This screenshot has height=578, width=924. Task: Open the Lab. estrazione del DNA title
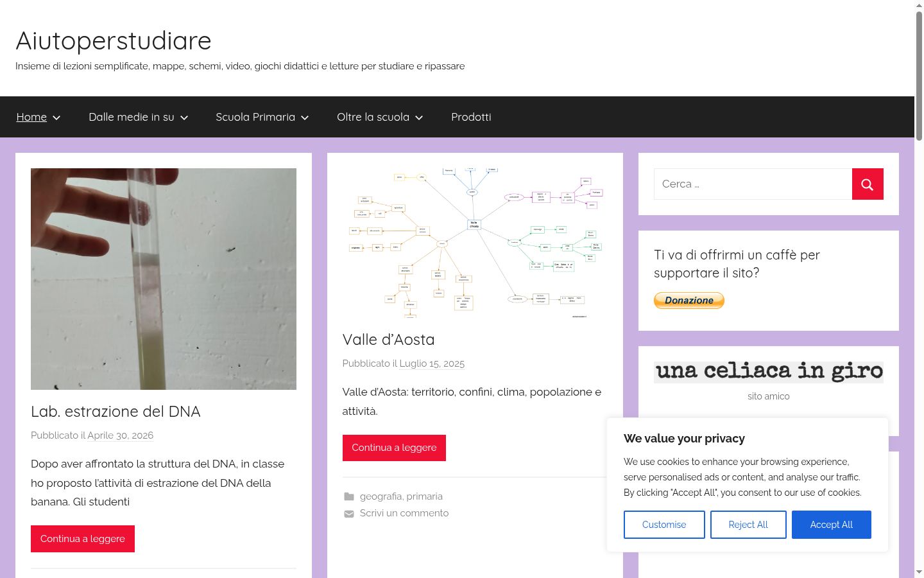(116, 411)
